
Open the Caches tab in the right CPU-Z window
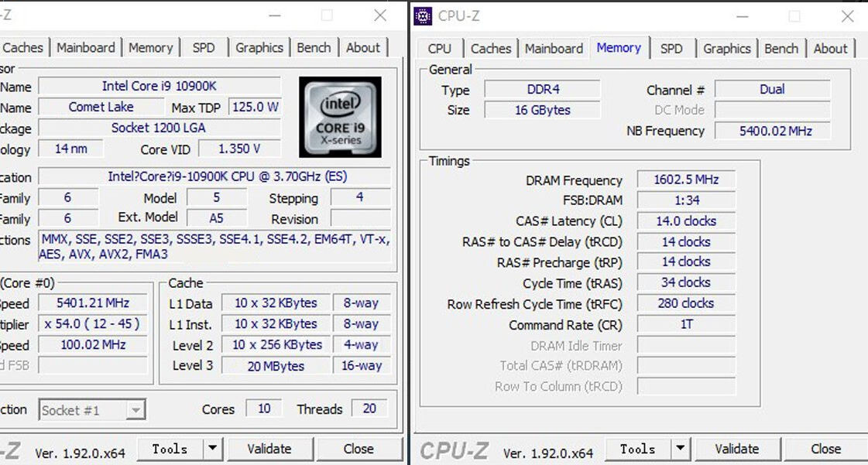click(x=490, y=49)
